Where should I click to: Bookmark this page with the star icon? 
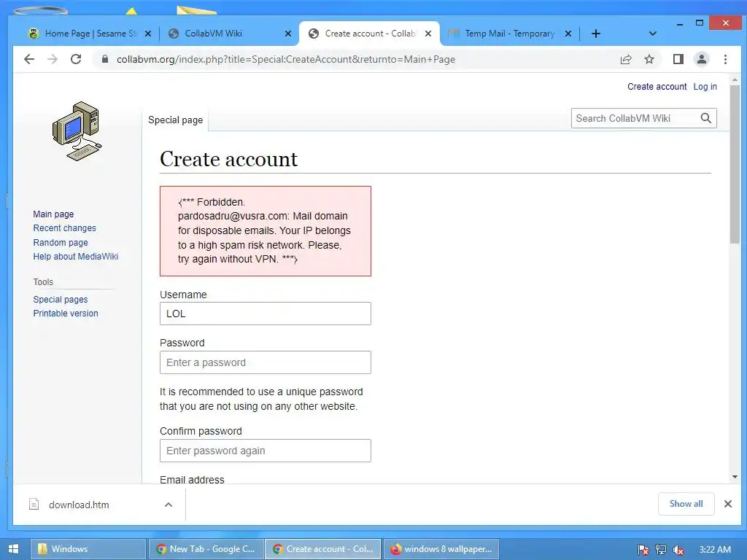pos(649,59)
